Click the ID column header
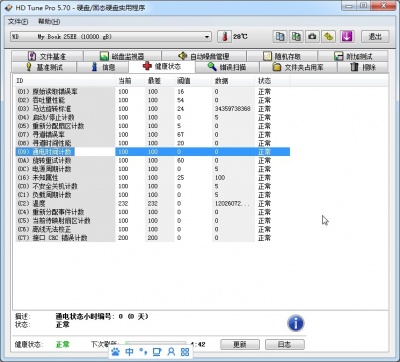This screenshot has width=400, height=362. click(x=65, y=81)
